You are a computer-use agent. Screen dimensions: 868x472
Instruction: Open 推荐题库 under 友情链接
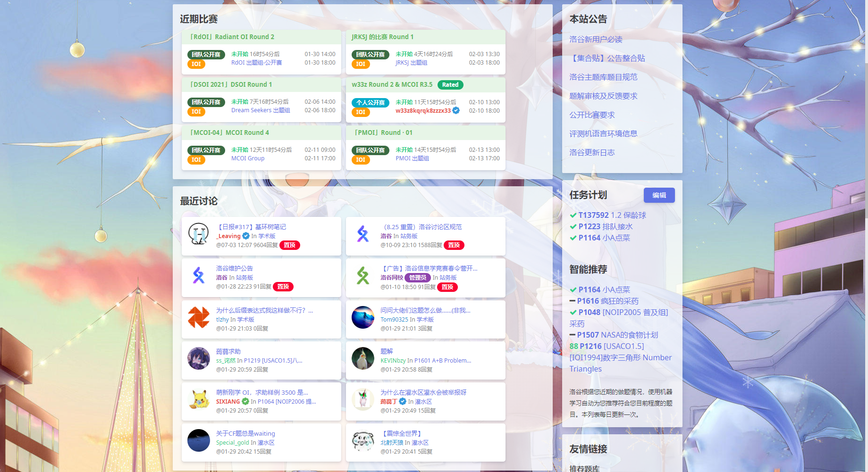pyautogui.click(x=584, y=469)
